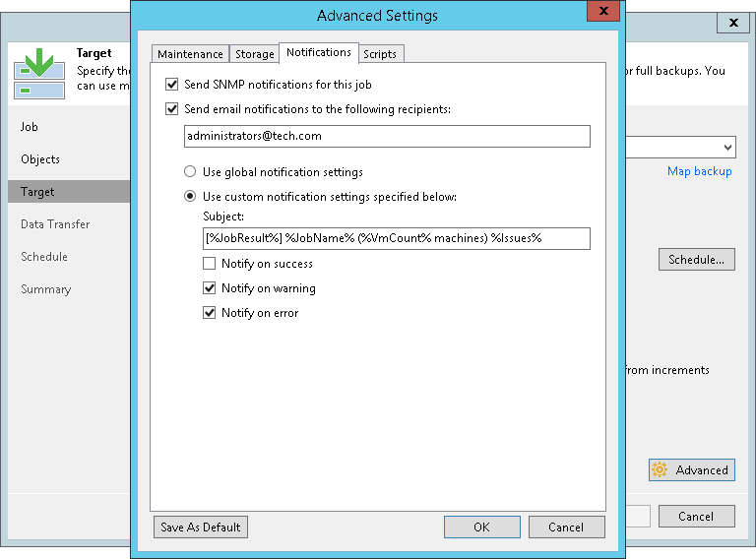
Task: Open the Notifications tab
Action: click(319, 52)
